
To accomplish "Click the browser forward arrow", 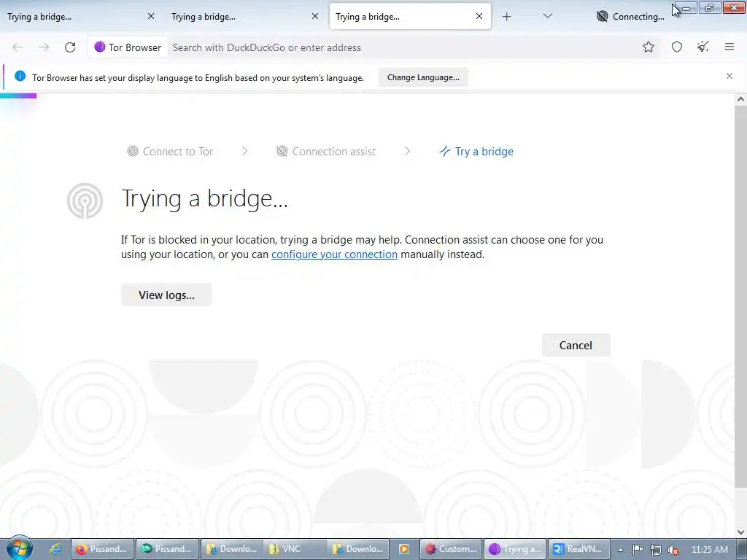I will pyautogui.click(x=44, y=47).
